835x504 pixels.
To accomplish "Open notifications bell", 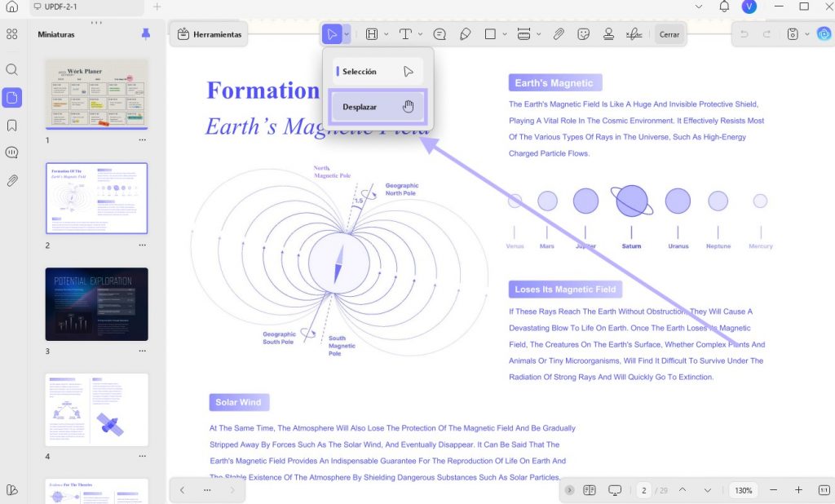I will (x=724, y=7).
